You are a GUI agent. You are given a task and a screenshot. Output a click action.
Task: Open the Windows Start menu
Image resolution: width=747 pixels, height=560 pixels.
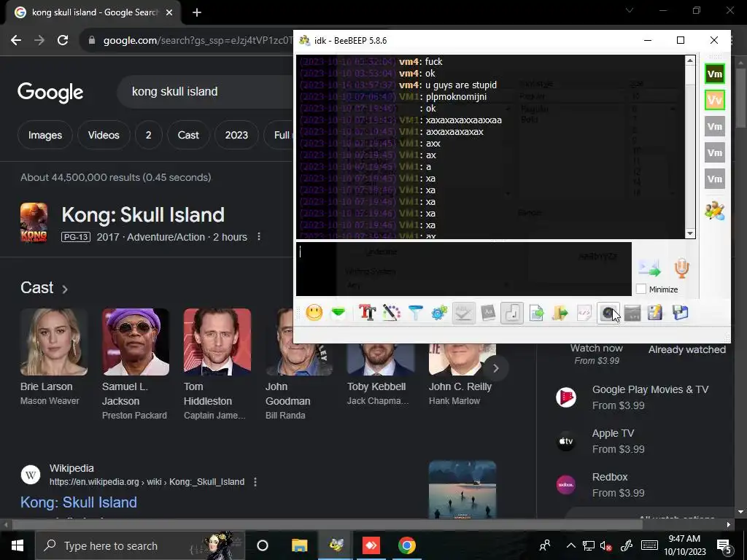tap(18, 545)
